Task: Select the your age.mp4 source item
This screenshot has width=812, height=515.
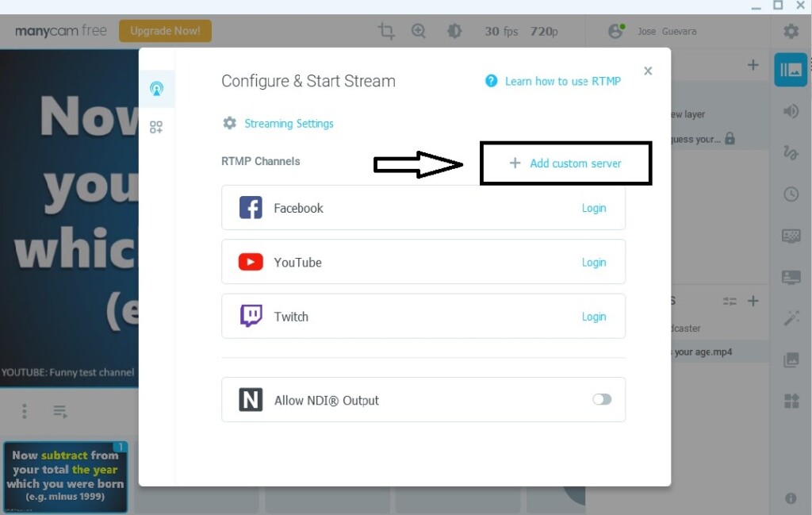Action: pyautogui.click(x=719, y=352)
